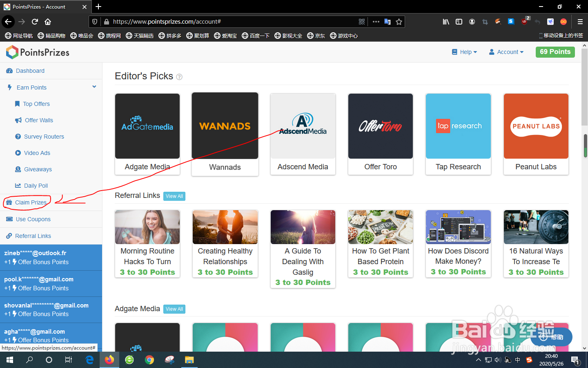Screen dimensions: 588x368
Task: Open the notification center icon
Action: (x=575, y=360)
